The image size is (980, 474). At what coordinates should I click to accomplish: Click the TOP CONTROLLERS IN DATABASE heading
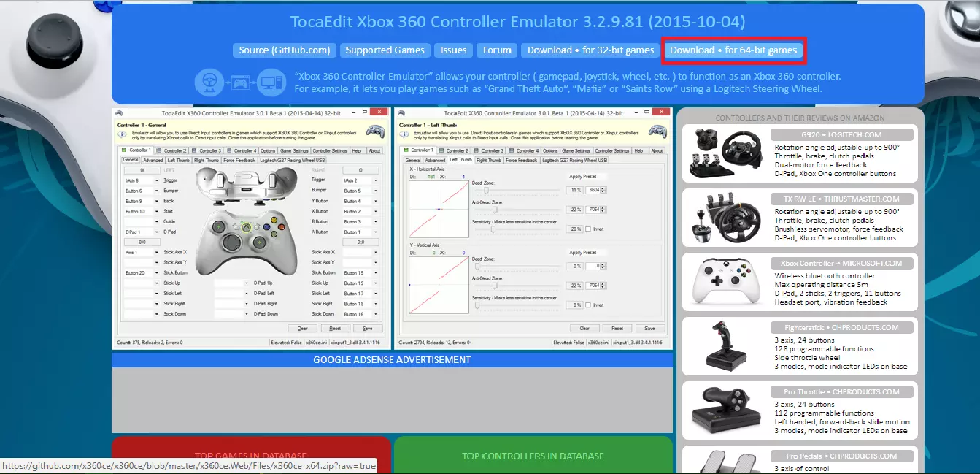click(x=533, y=456)
